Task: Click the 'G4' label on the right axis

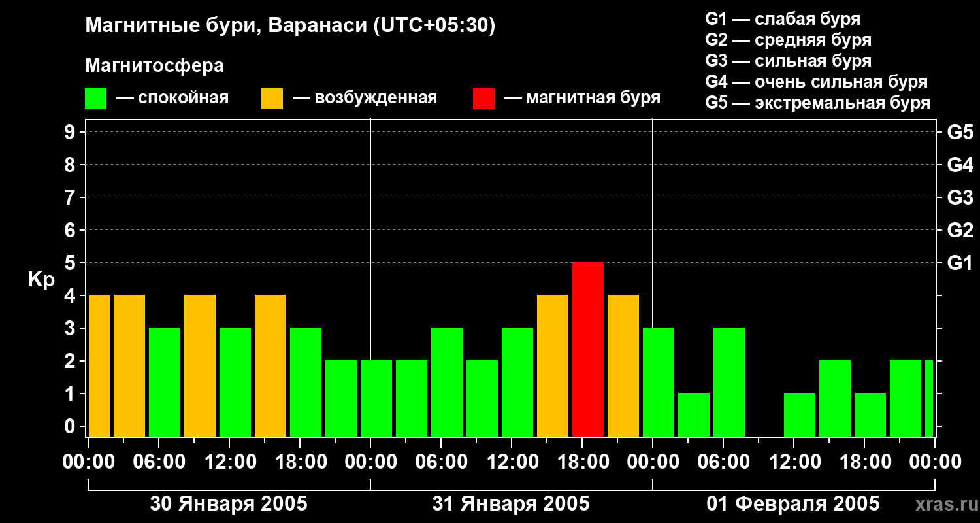Action: point(960,165)
